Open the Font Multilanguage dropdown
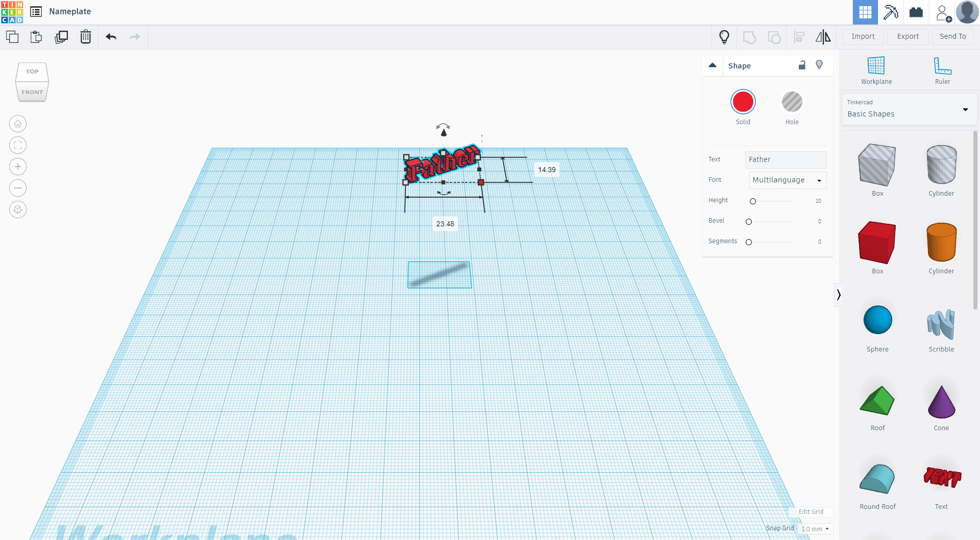This screenshot has width=980, height=540. (788, 180)
